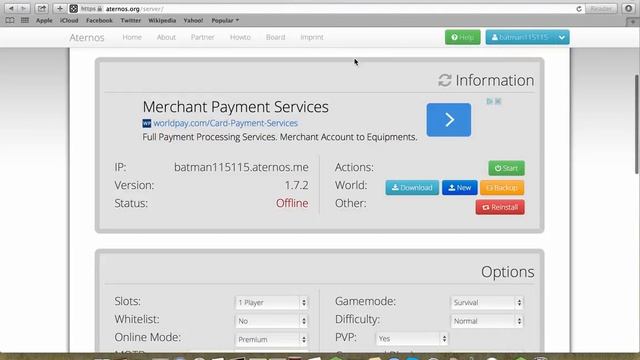Screen dimensions: 640x360
Task: Click the Merchant Payment Services headline
Action: [x=236, y=107]
